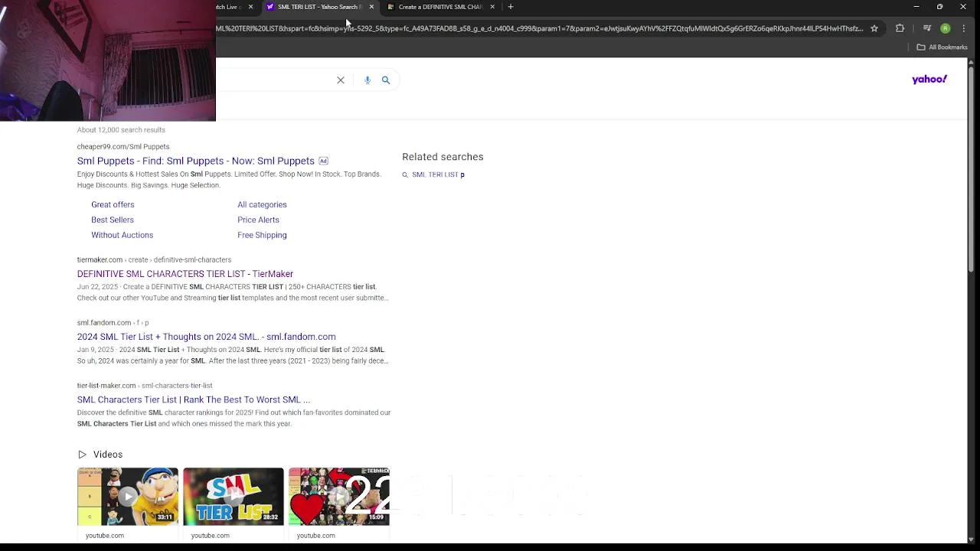Open the media control icon in toolbar
This screenshot has height=551, width=980.
(x=927, y=28)
